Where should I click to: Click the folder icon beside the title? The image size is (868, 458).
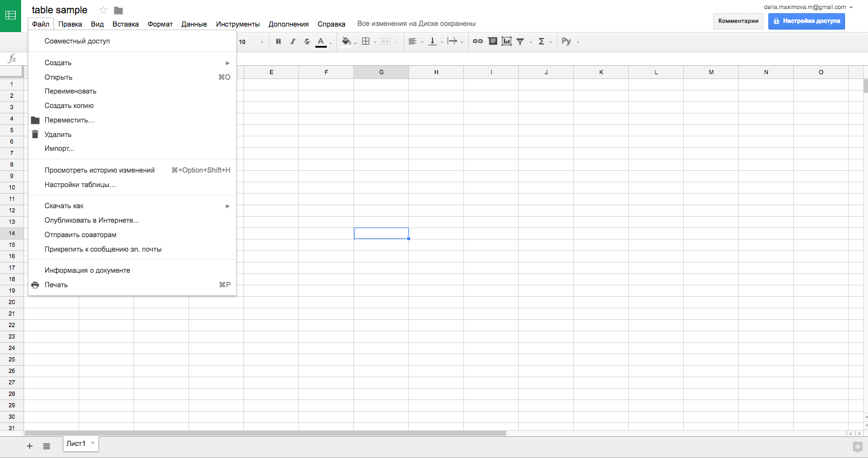click(x=118, y=10)
